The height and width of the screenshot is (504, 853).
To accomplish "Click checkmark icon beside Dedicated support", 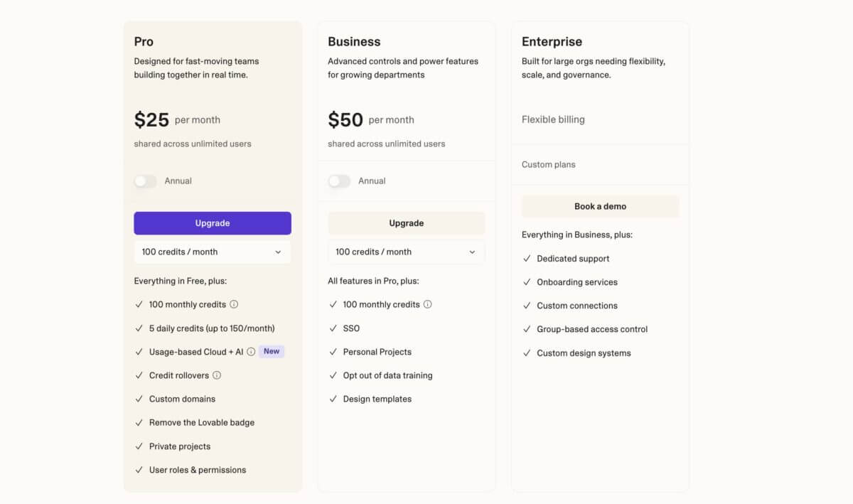I will tap(527, 259).
